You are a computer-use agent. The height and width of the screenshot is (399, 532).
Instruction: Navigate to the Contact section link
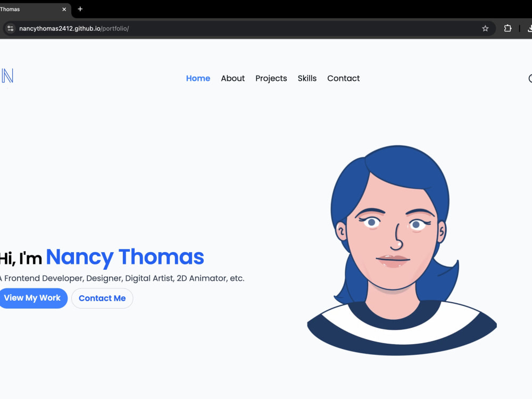(343, 78)
